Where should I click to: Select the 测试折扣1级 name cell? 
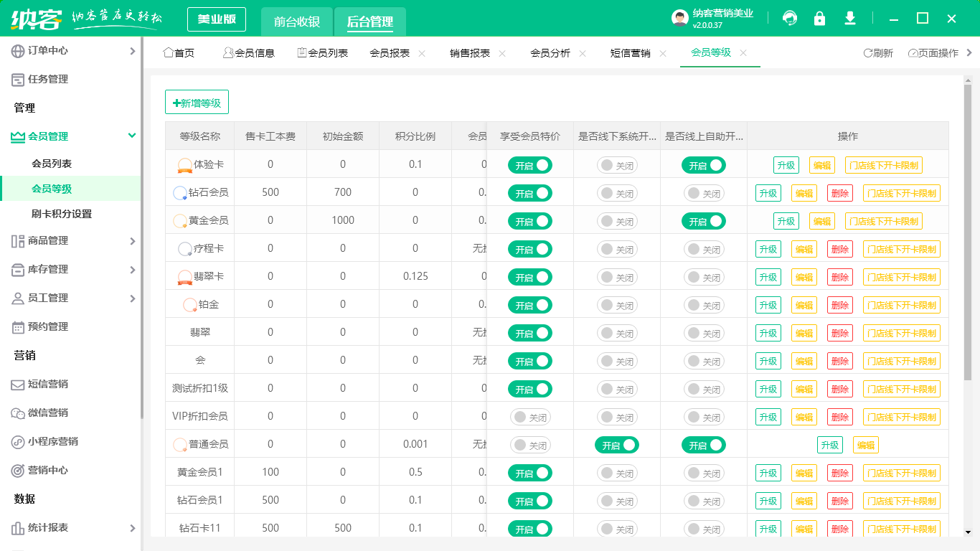[199, 388]
